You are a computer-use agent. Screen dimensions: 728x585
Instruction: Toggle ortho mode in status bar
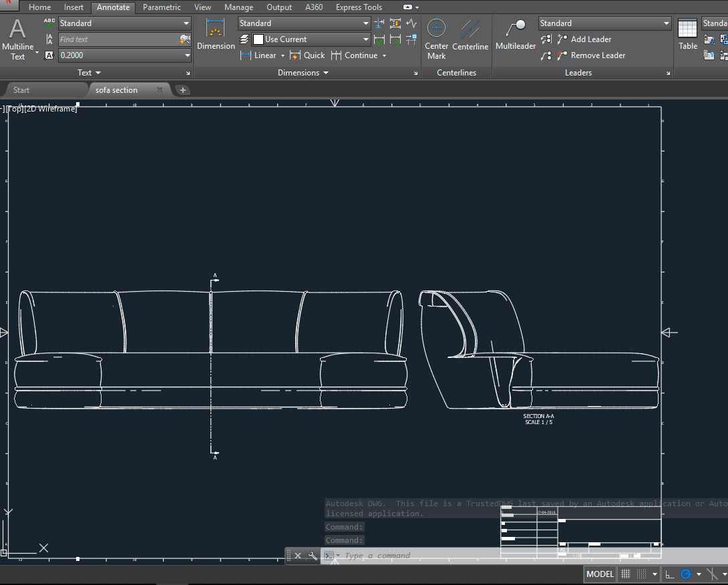click(x=670, y=574)
